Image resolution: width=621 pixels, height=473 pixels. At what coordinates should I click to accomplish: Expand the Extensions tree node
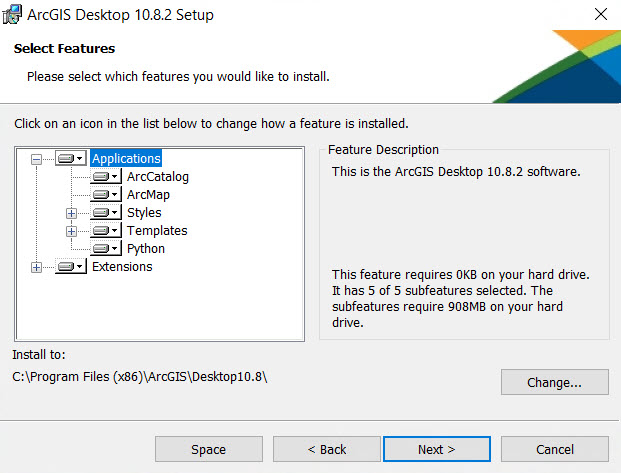point(37,267)
